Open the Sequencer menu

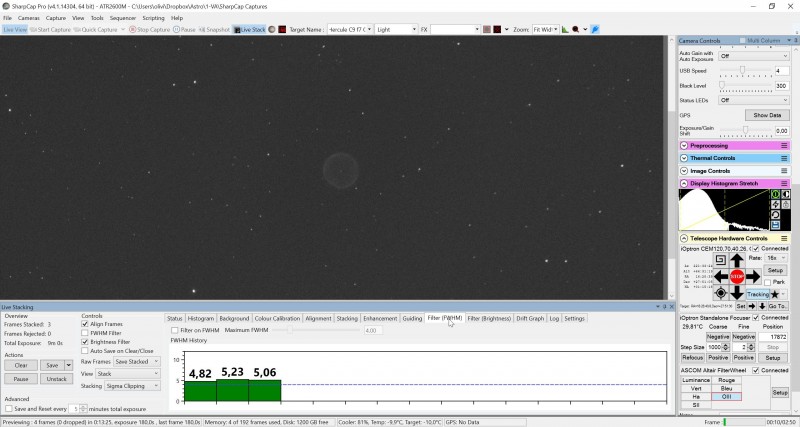pyautogui.click(x=122, y=18)
